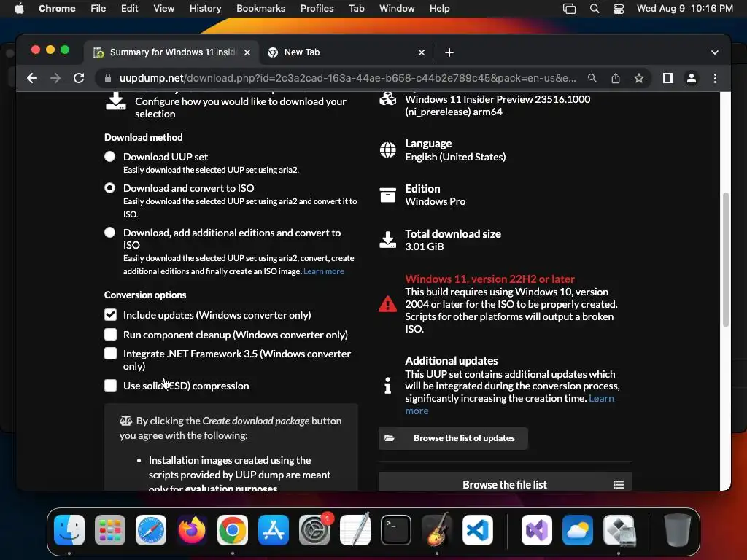747x560 pixels.
Task: Open Spotlight search in menu bar
Action: point(594,9)
